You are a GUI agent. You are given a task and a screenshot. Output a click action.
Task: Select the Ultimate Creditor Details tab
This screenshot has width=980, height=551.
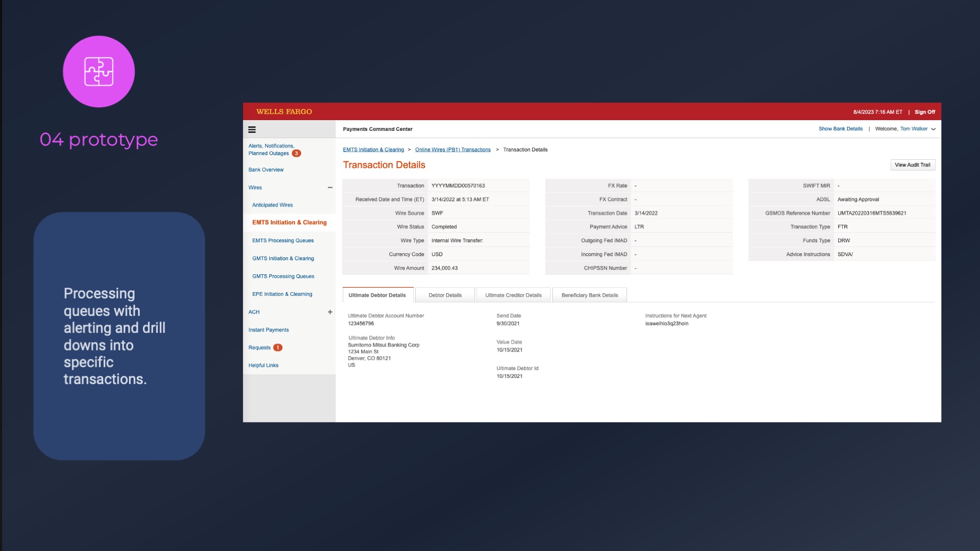[513, 295]
